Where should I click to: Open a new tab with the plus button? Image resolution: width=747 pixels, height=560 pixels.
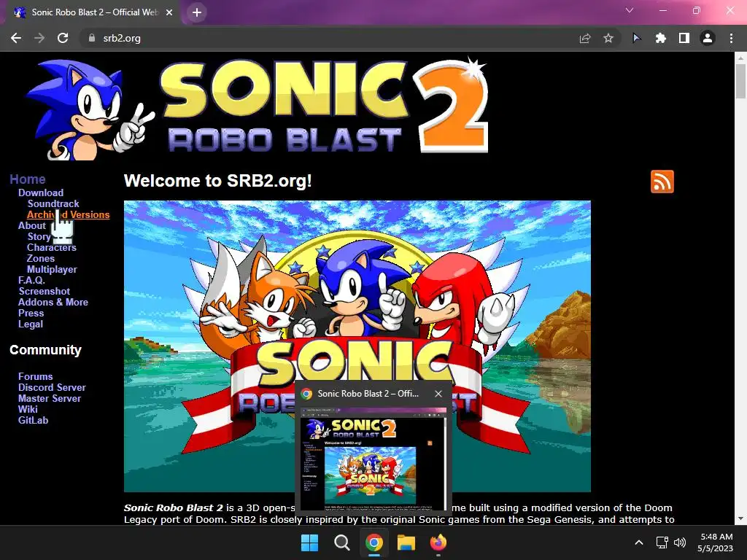tap(197, 12)
